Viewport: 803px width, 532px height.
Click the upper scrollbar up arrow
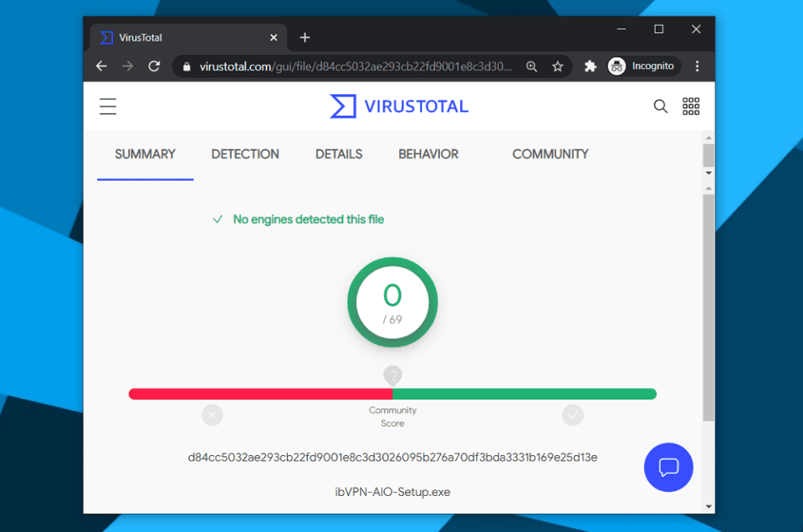pyautogui.click(x=709, y=138)
